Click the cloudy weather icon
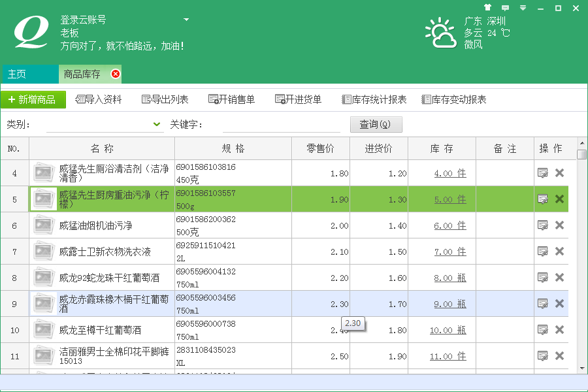The image size is (588, 392). click(x=441, y=33)
